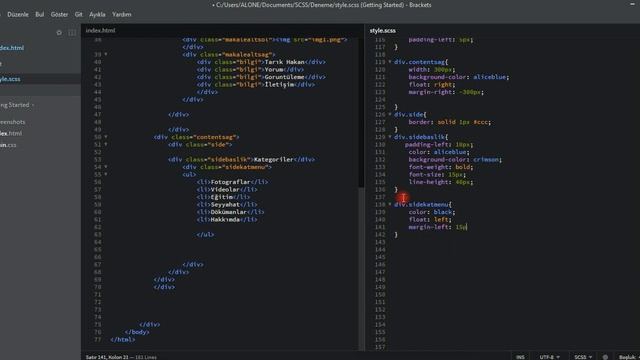Screen dimensions: 640x360
Task: Click the closing </body> tag on line 76
Action: (x=137, y=332)
